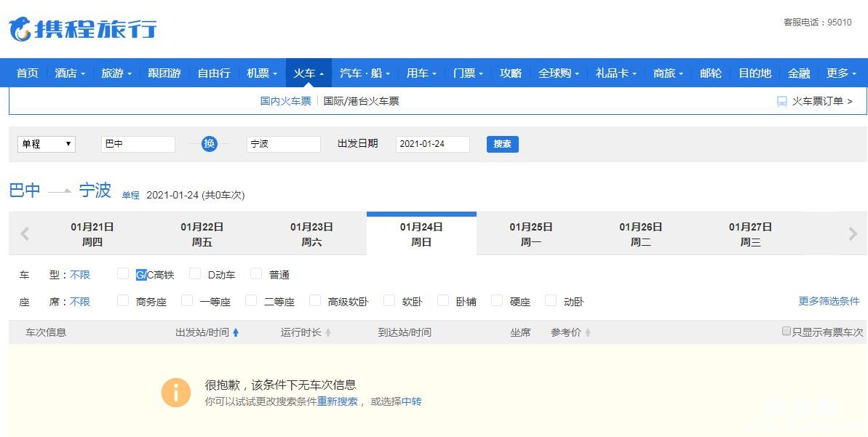Show previous dates with left arrow

(x=25, y=234)
